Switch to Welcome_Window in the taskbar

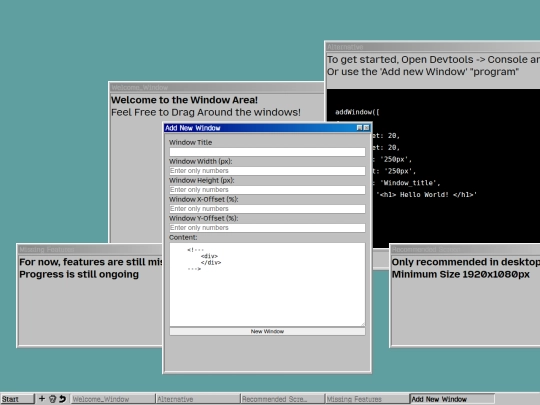[113, 399]
